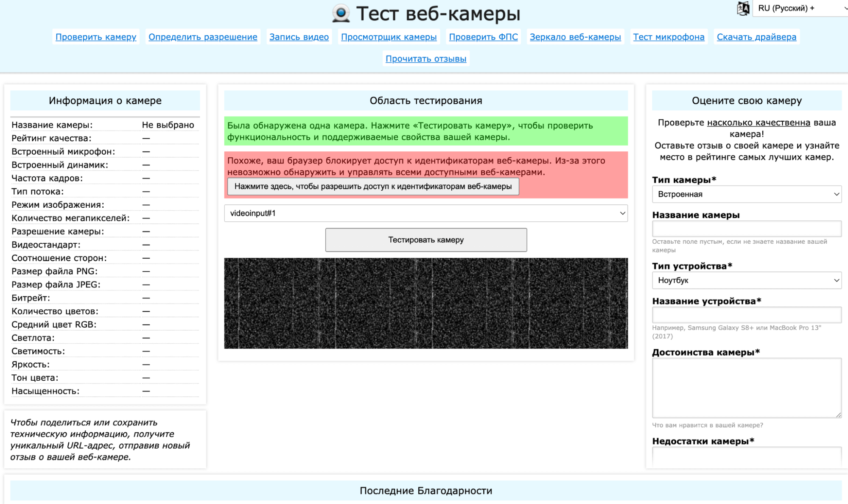Navigate to Проверить ФПС
The image size is (848, 504).
(483, 37)
